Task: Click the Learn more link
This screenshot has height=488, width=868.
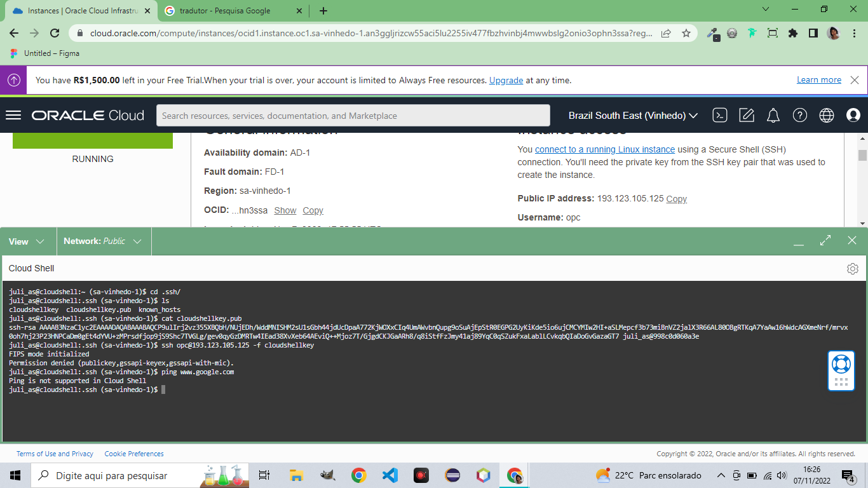Action: click(819, 80)
